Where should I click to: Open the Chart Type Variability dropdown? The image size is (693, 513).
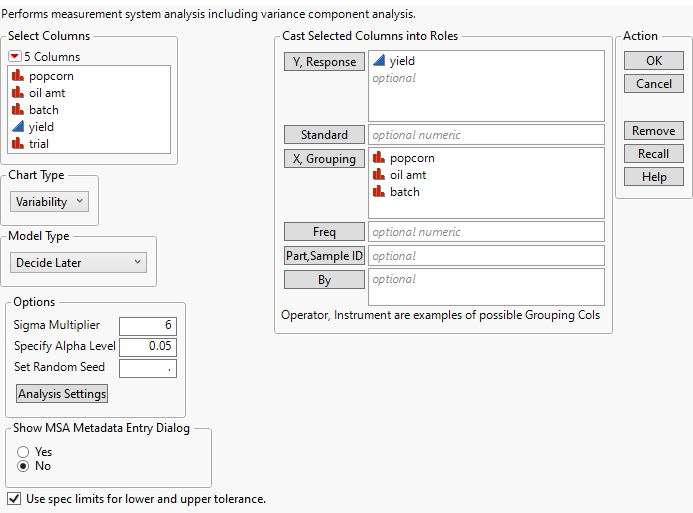[50, 202]
